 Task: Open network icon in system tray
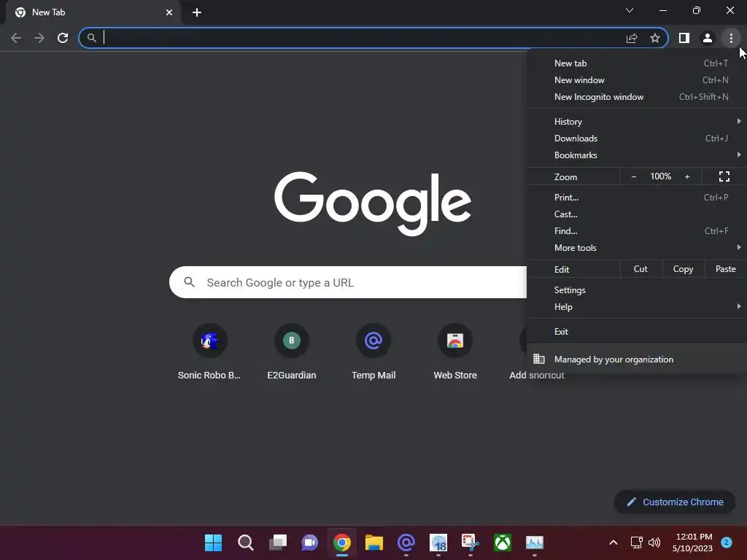(x=636, y=542)
